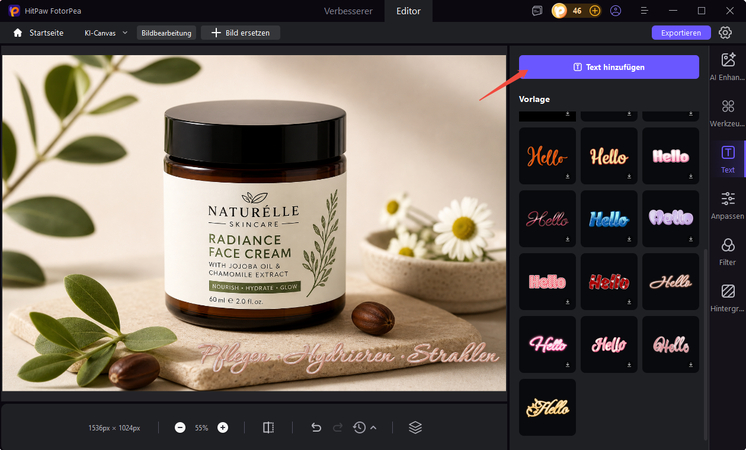Redo the last undone edit

point(338,428)
